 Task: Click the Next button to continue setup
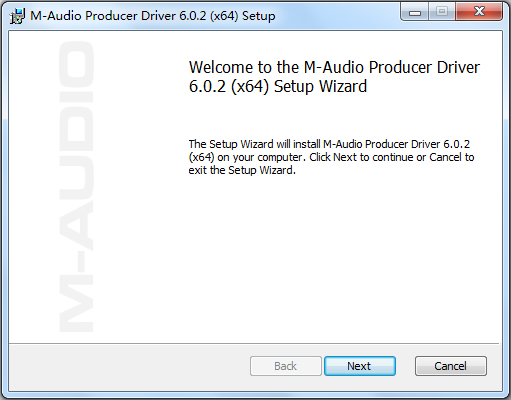pos(360,366)
